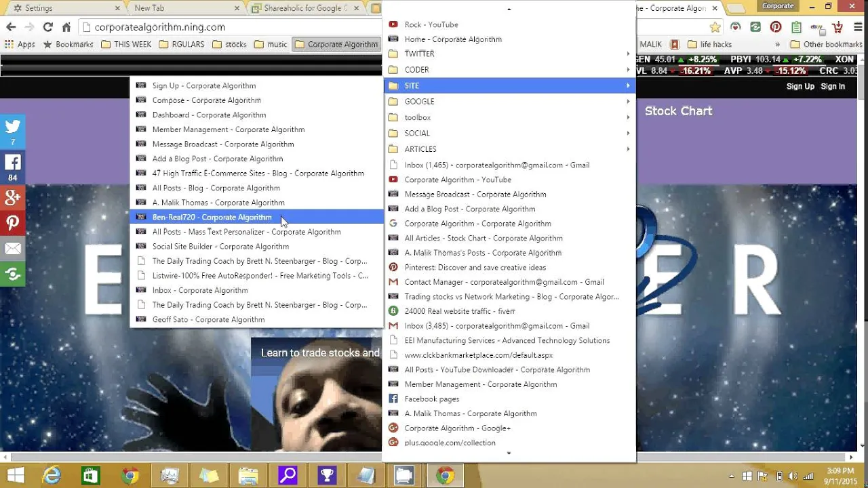Share by email sidebar envelope icon
Screen dimensions: 868x488
click(13, 249)
